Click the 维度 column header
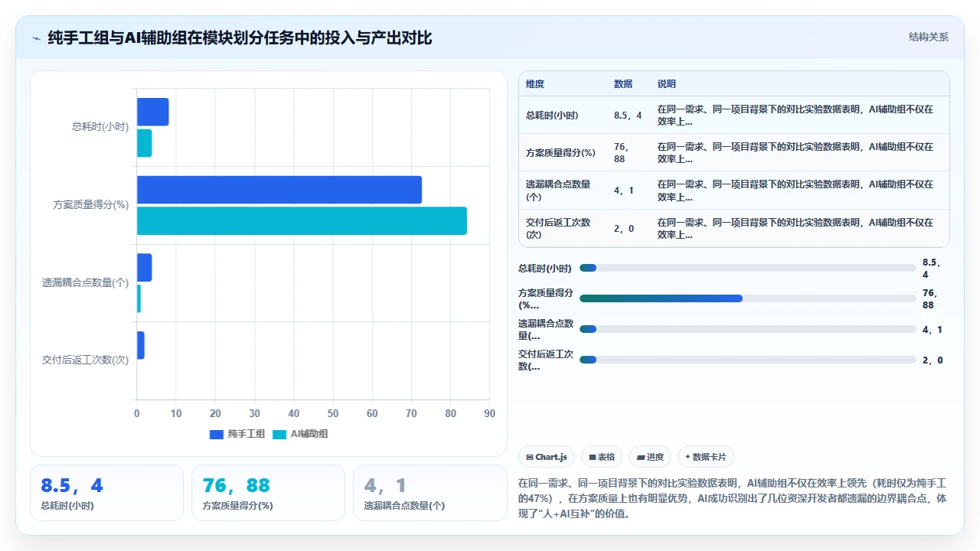This screenshot has height=551, width=980. (x=535, y=84)
